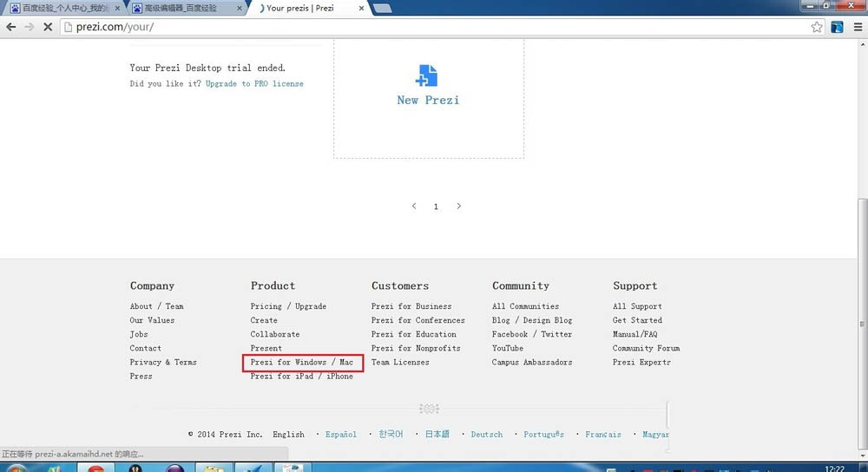Go to previous page with the left chevron
This screenshot has width=868, height=472.
[413, 206]
